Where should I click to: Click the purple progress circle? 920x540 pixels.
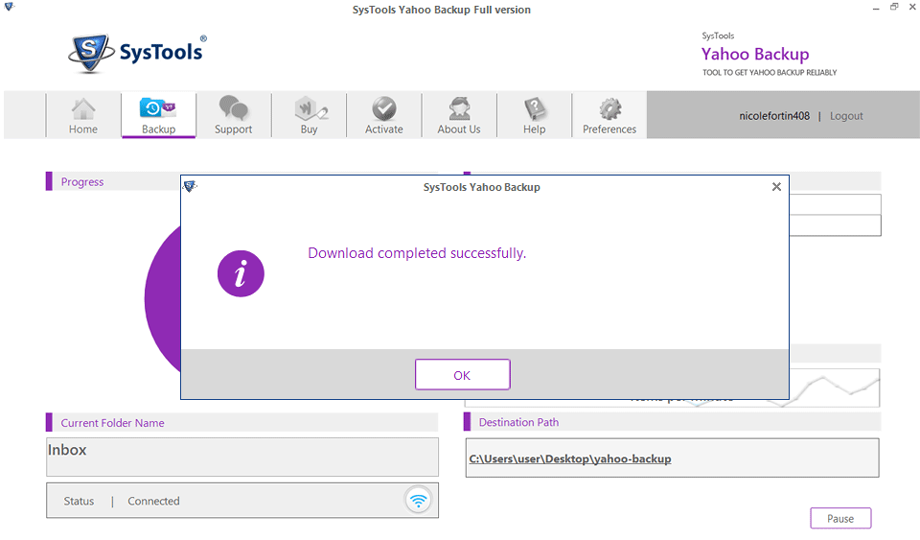click(163, 299)
